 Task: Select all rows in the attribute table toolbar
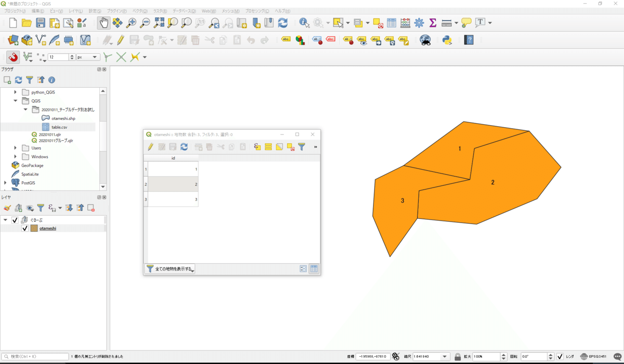[x=268, y=147]
